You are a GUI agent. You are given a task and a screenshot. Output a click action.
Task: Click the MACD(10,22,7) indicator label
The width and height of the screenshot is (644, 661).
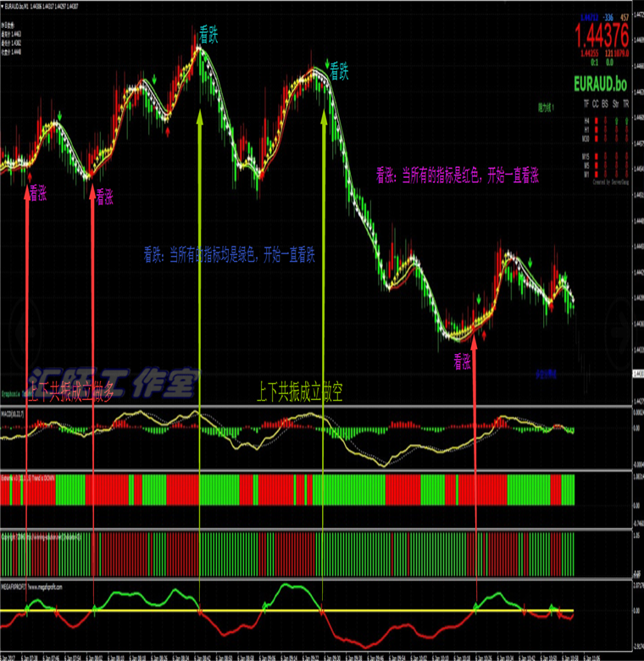(x=12, y=414)
